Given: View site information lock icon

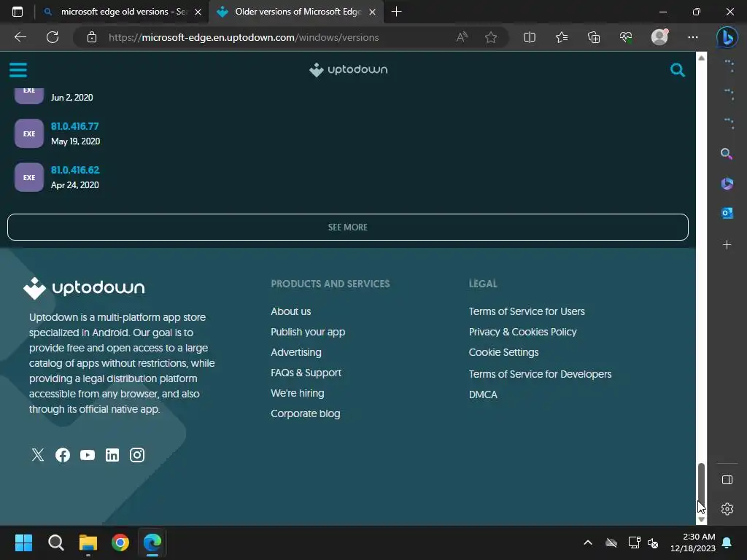Looking at the screenshot, I should [92, 37].
